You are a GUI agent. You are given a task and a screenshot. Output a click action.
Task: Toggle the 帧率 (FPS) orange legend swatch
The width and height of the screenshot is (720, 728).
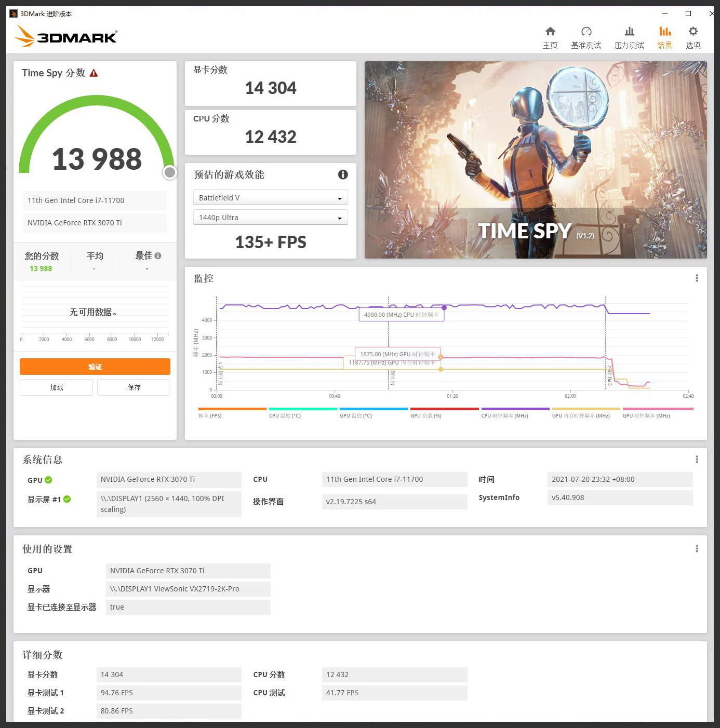[232, 409]
